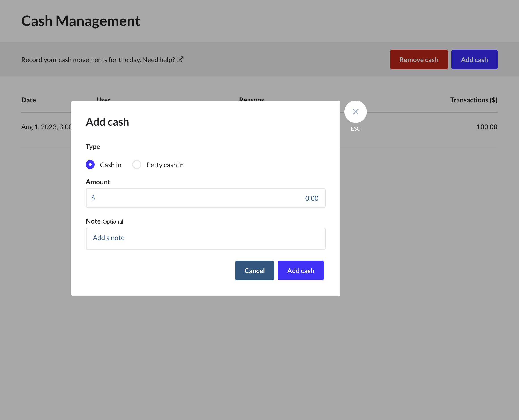Viewport: 519px width, 420px height.
Task: Confirm with the dialog's Add cash button
Action: tap(301, 270)
